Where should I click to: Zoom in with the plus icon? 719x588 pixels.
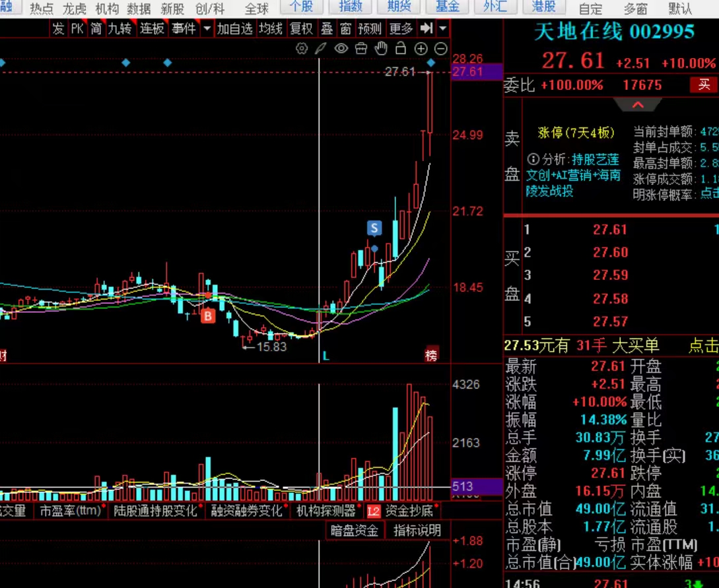click(421, 49)
